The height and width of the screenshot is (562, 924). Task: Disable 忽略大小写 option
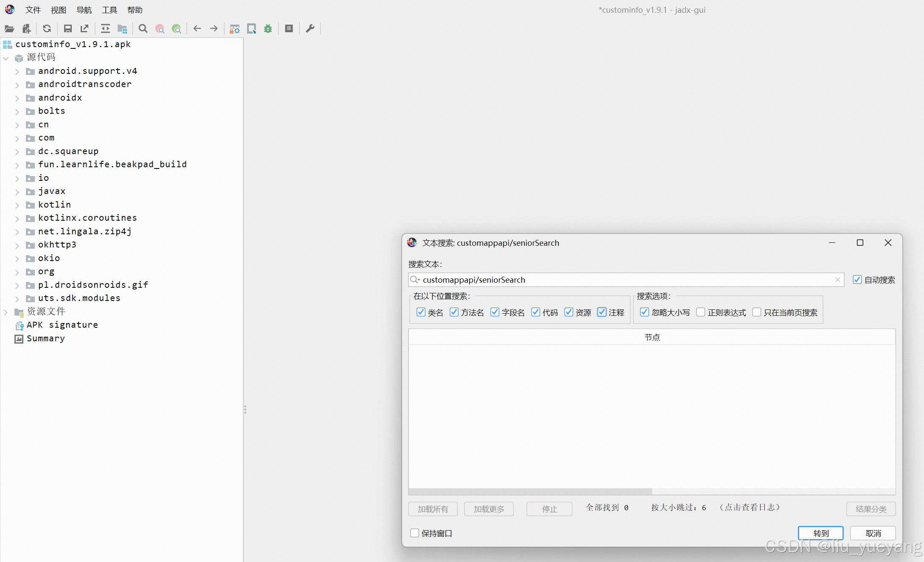tap(645, 312)
